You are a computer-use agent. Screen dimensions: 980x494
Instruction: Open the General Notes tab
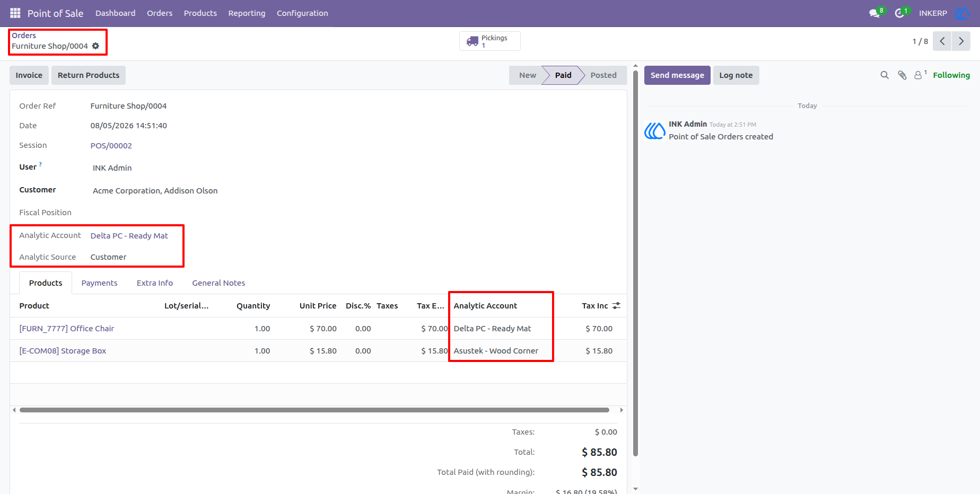[x=218, y=283]
